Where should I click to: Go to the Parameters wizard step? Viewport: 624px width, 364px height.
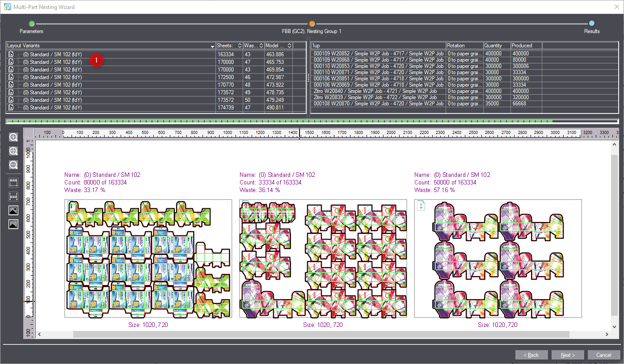tap(31, 24)
